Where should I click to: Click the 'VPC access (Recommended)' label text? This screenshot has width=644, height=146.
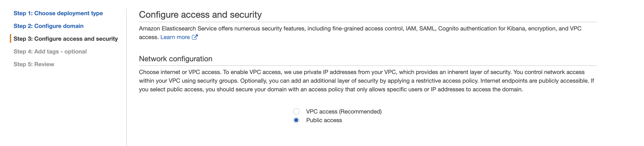tap(343, 111)
